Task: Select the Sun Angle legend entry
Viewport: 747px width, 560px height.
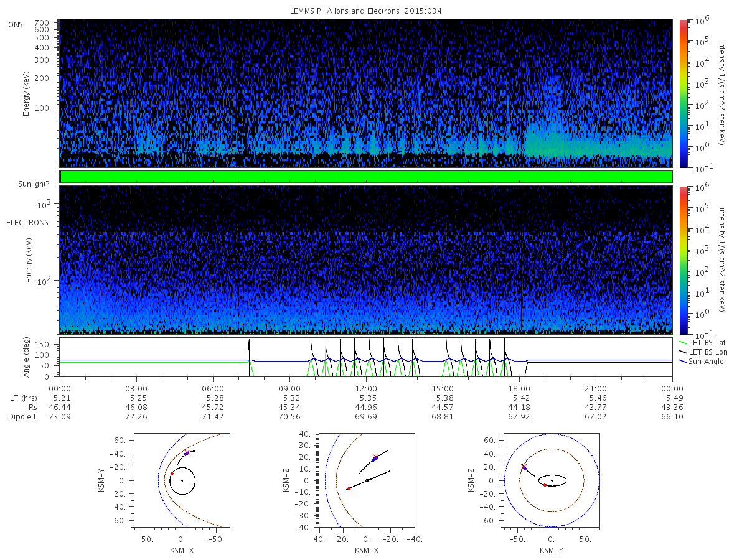Action: click(702, 362)
